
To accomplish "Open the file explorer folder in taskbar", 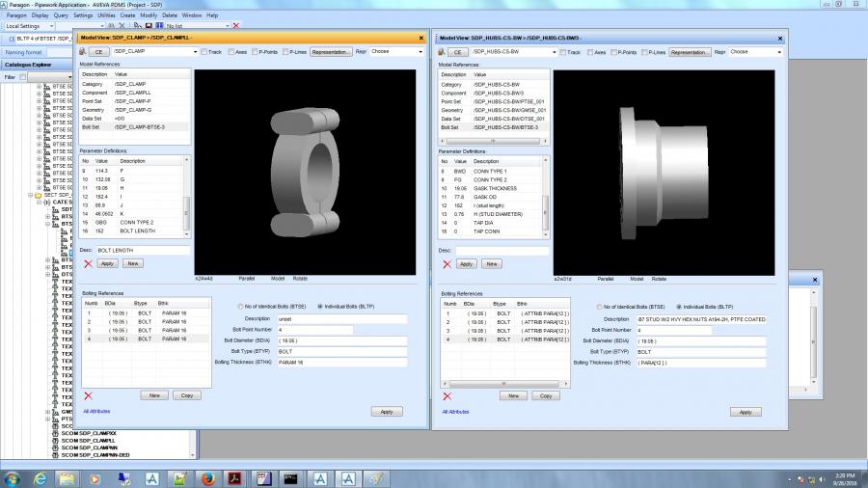I will point(67,478).
